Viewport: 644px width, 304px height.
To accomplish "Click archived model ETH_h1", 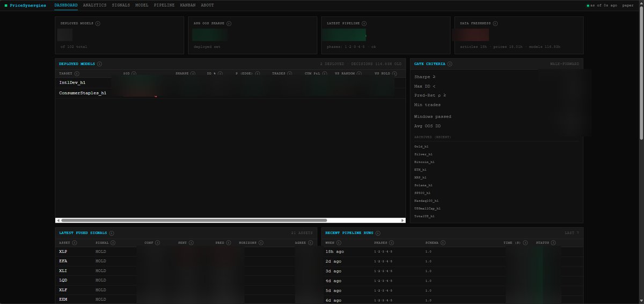I will (x=420, y=169).
